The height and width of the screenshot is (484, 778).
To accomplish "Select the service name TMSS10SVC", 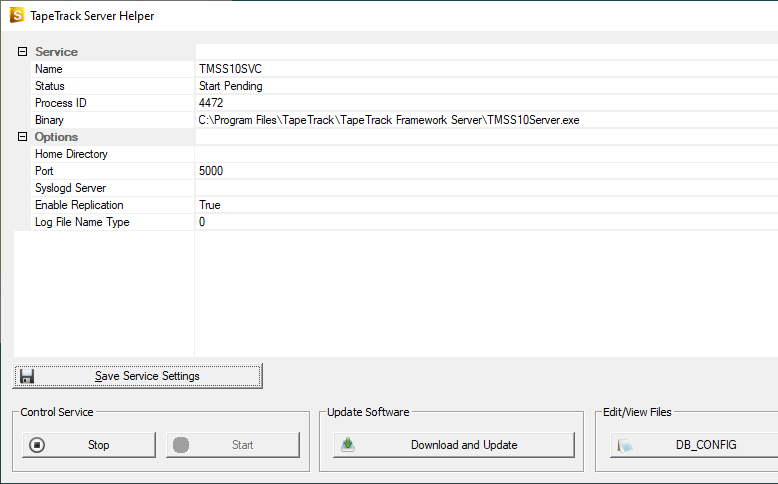I will coord(230,69).
